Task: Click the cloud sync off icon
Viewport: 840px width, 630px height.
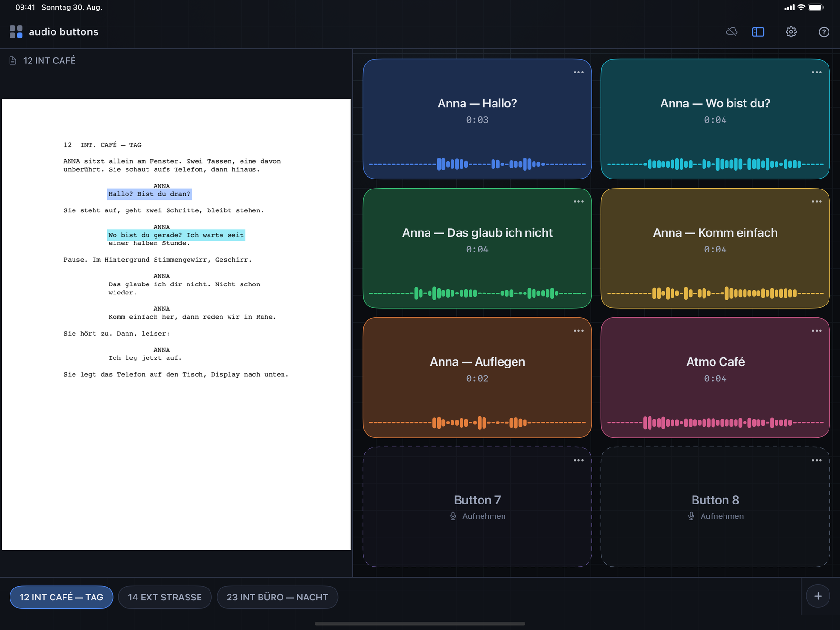Action: pyautogui.click(x=732, y=32)
